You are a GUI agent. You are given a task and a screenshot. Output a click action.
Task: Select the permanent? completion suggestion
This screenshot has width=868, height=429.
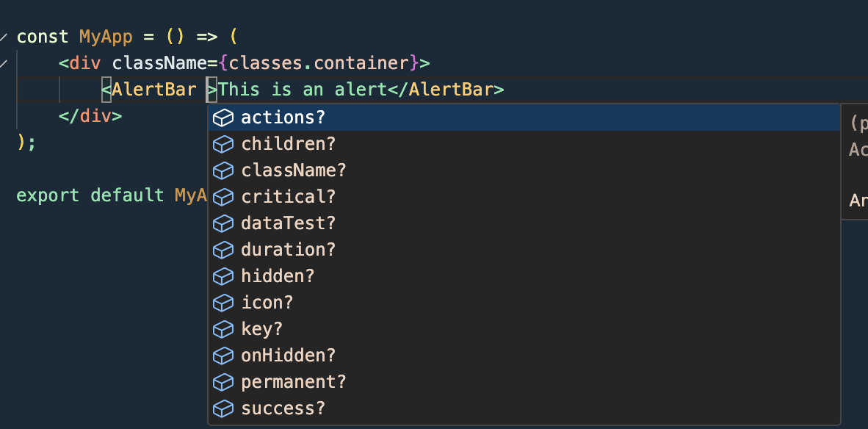(293, 381)
